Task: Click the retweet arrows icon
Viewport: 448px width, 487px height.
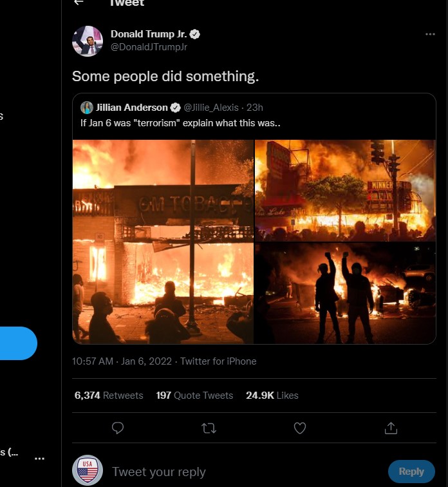Action: pos(209,428)
